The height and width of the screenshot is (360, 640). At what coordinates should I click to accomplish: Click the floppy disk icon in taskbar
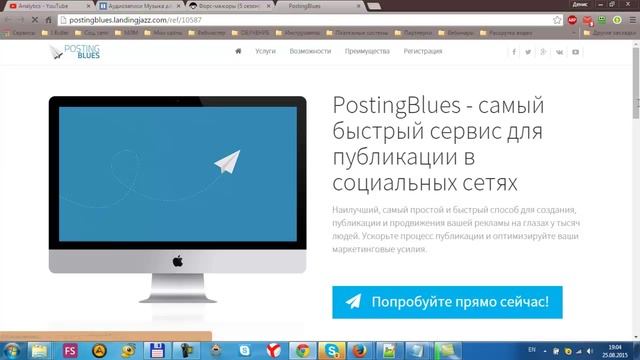[157, 351]
